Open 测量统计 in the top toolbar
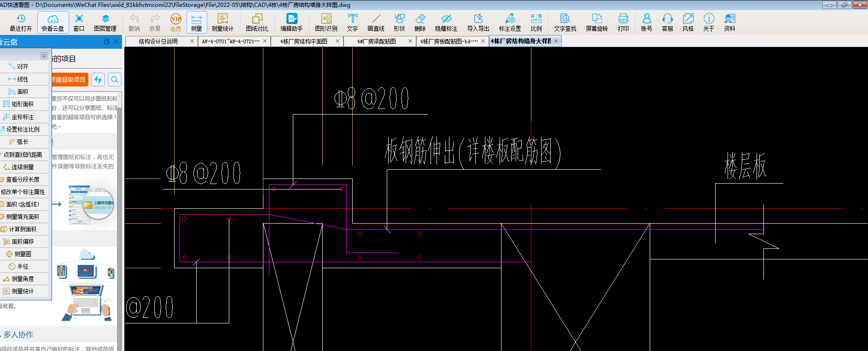 [222, 23]
